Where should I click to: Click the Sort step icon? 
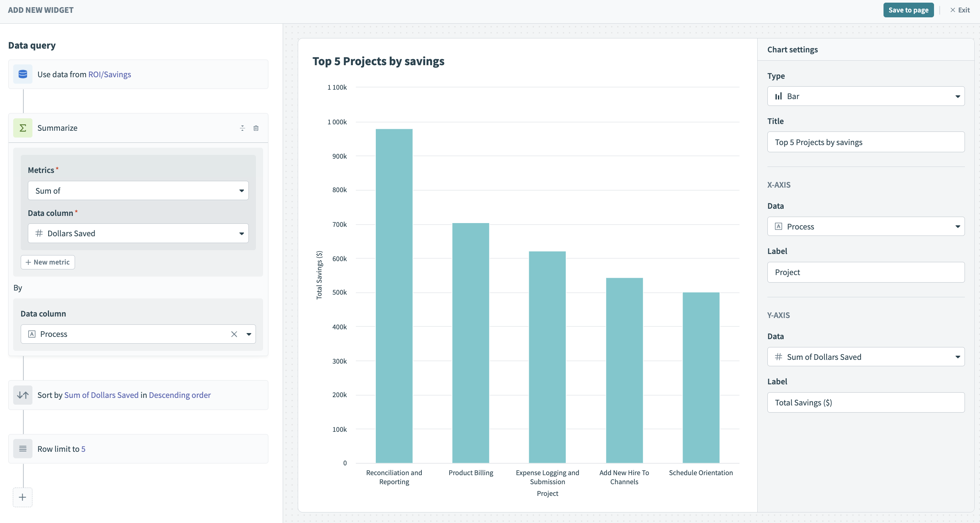click(x=22, y=395)
